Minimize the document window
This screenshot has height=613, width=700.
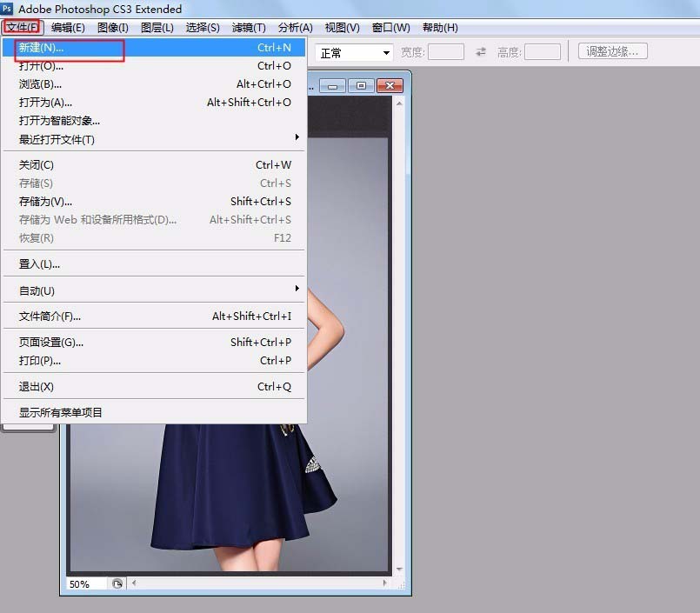[332, 86]
